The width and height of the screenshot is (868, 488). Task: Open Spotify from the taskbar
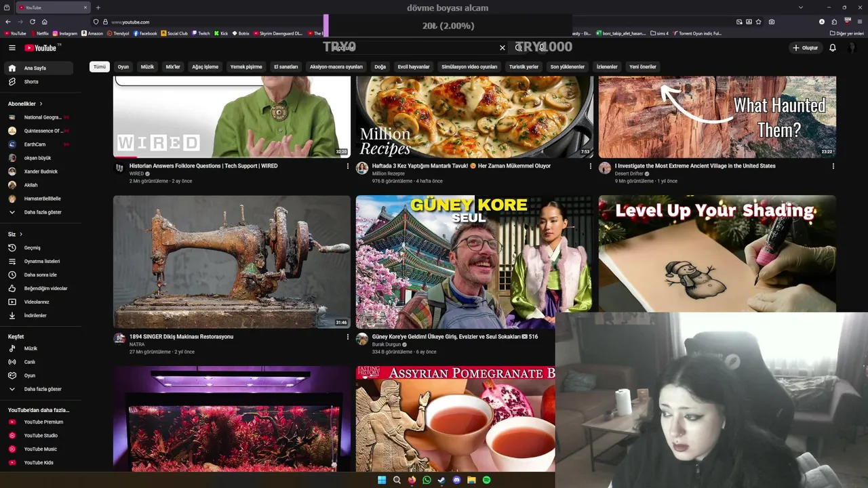tap(486, 480)
